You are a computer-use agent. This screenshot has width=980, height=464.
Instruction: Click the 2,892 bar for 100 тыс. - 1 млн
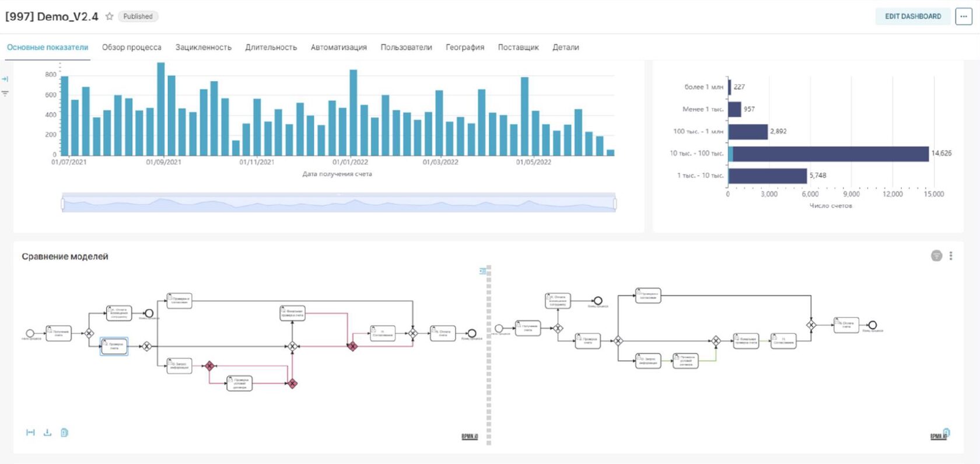[748, 131]
